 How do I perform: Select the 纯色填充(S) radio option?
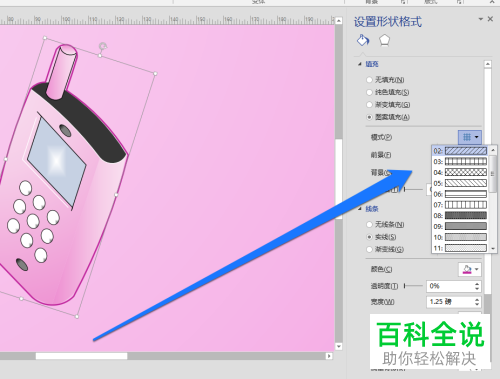369,92
